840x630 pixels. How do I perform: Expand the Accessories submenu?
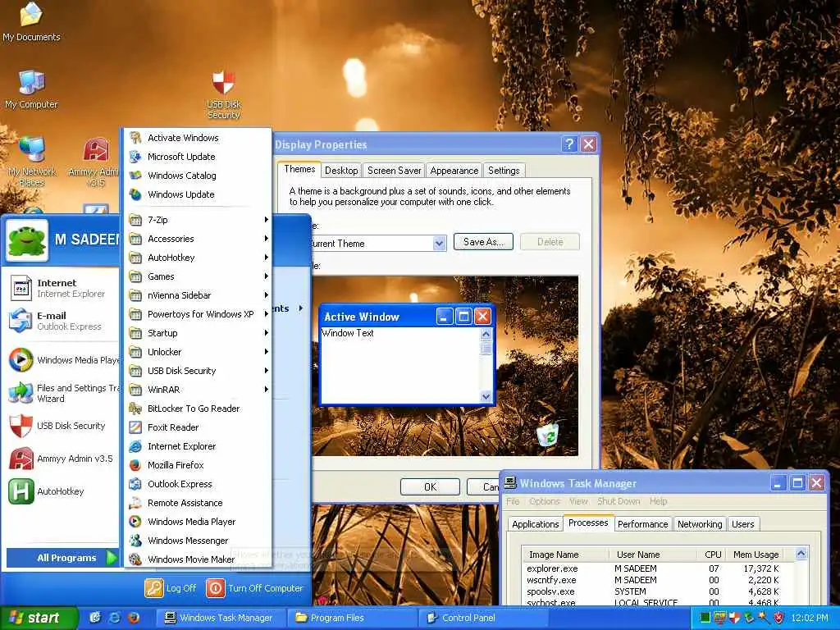[x=197, y=239]
